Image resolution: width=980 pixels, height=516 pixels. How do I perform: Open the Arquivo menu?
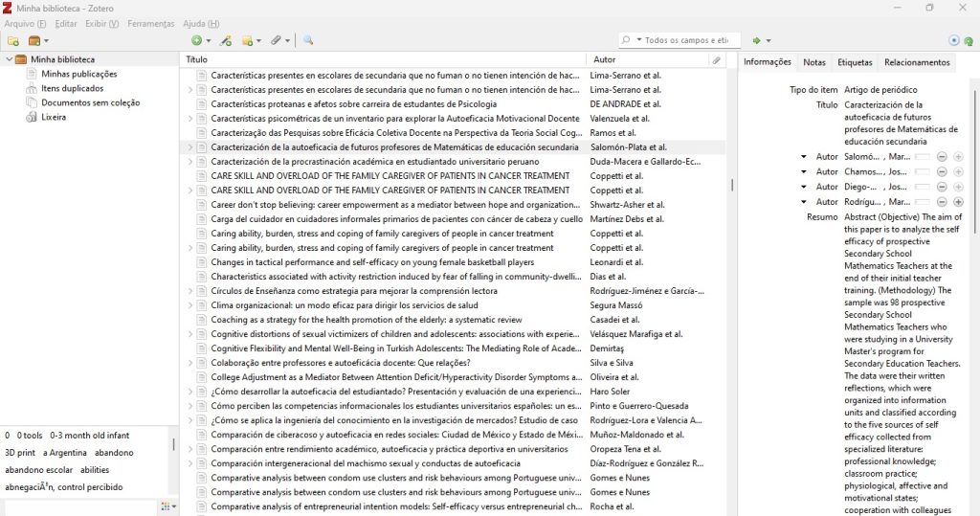(x=25, y=24)
